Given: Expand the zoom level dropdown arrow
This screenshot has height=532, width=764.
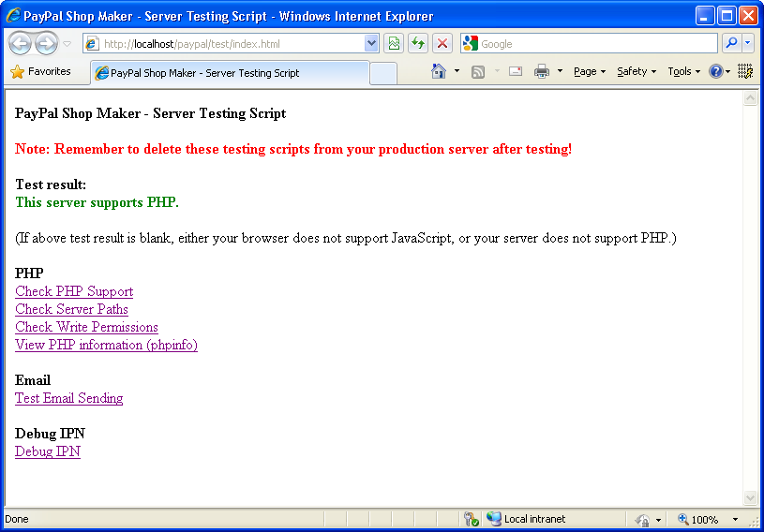Looking at the screenshot, I should [735, 519].
